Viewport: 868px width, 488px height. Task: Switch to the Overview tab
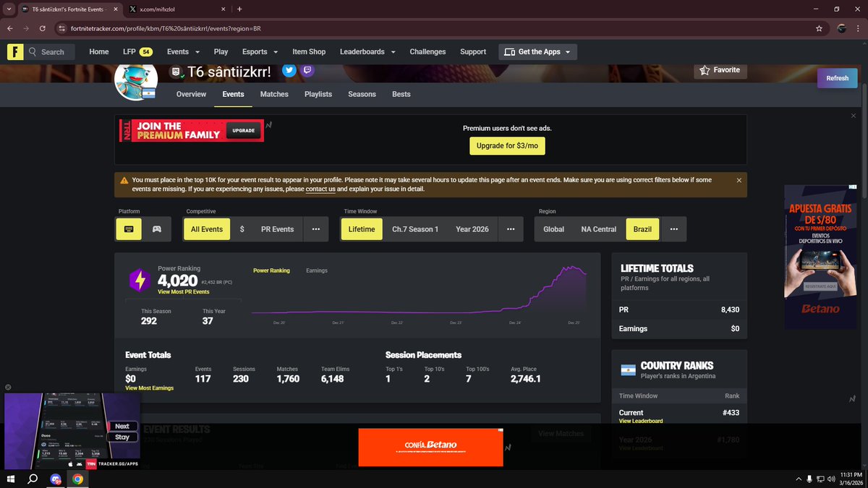(191, 94)
